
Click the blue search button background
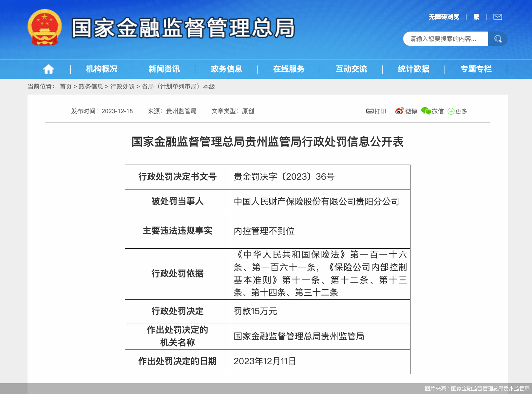coord(498,39)
